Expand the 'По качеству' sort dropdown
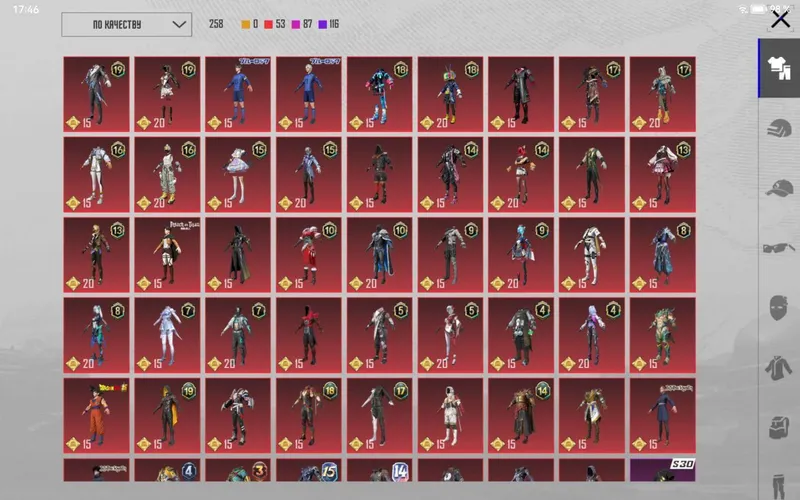 [127, 24]
